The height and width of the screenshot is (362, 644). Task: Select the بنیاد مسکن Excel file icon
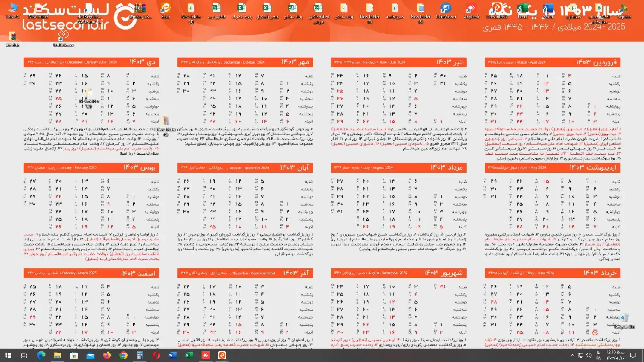point(293,11)
